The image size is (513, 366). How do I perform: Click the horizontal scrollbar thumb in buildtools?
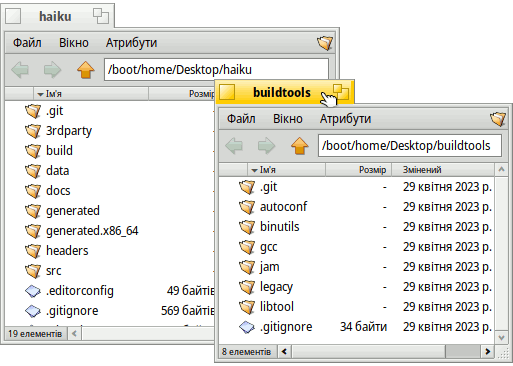pyautogui.click(x=369, y=351)
